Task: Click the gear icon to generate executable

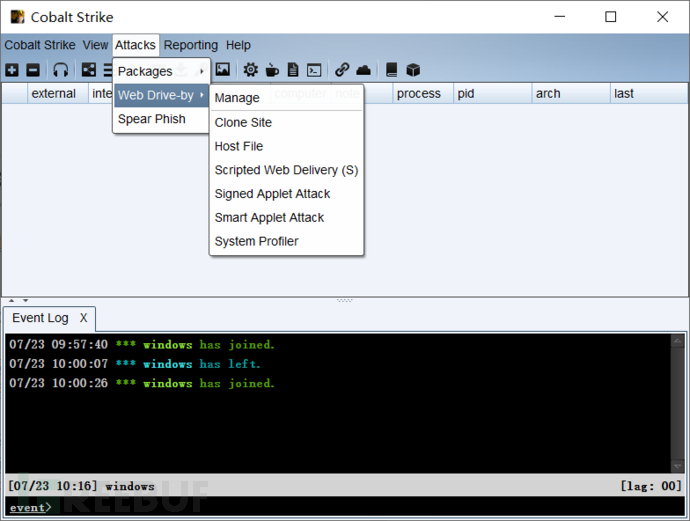Action: [x=250, y=70]
